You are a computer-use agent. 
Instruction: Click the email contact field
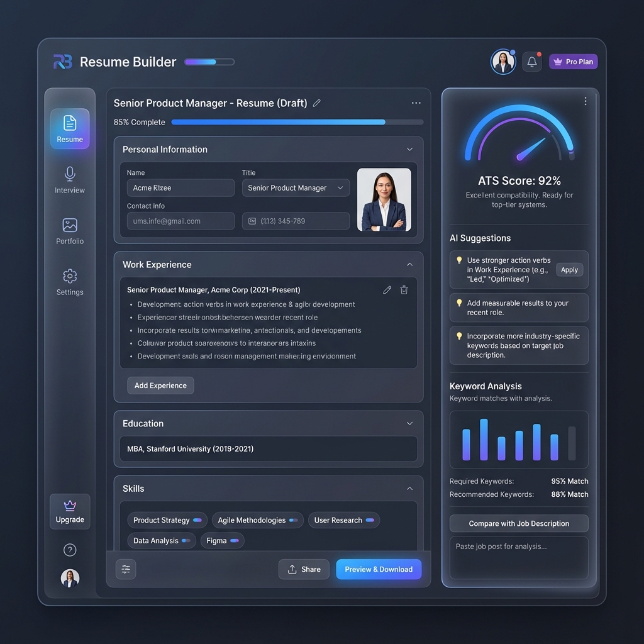(180, 221)
